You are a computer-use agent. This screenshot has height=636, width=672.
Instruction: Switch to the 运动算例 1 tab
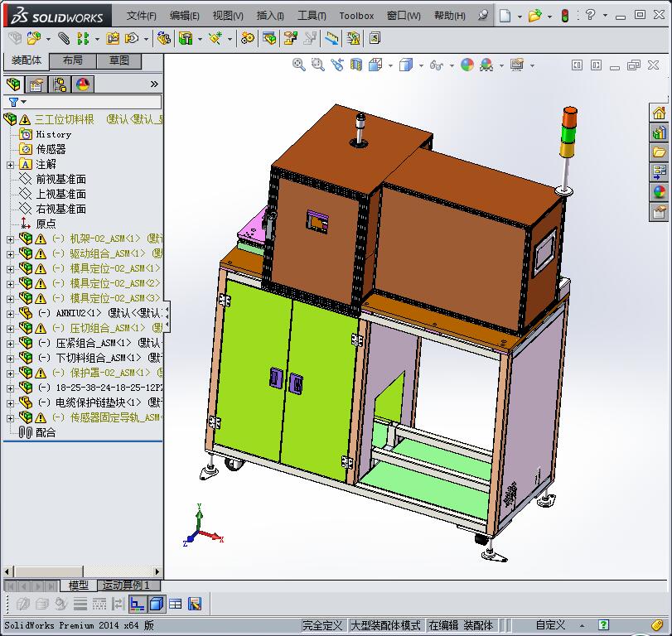(x=128, y=585)
